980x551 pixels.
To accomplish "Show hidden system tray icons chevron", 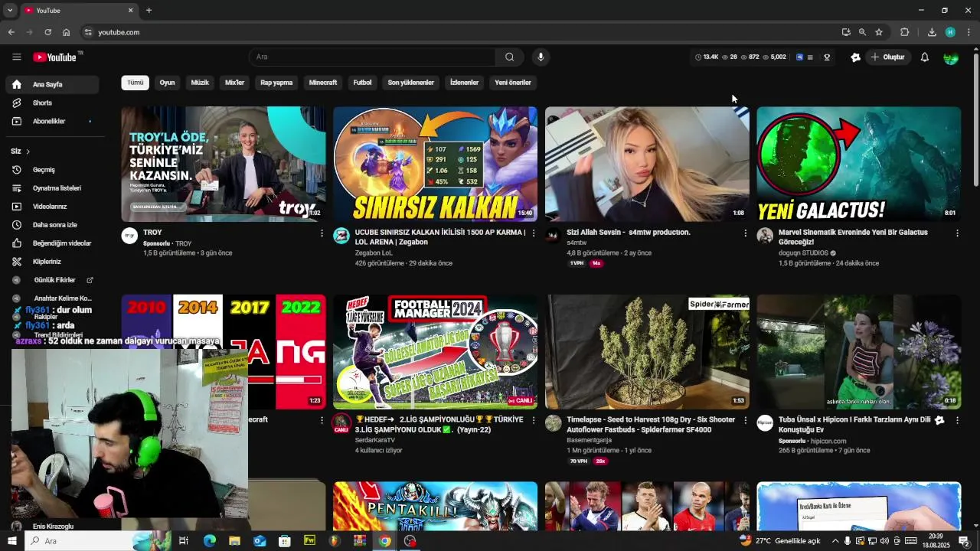I will pos(835,541).
